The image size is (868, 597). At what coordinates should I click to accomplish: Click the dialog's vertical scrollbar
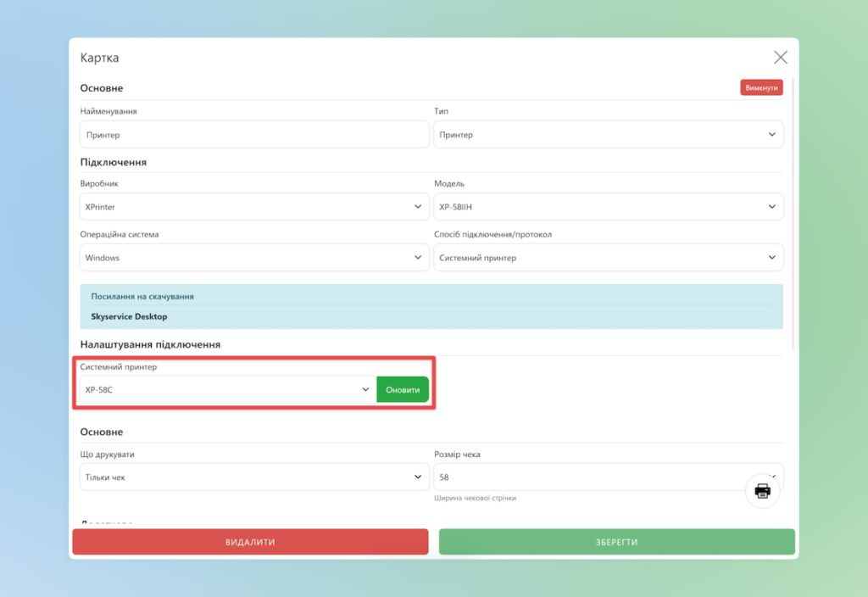[793, 212]
